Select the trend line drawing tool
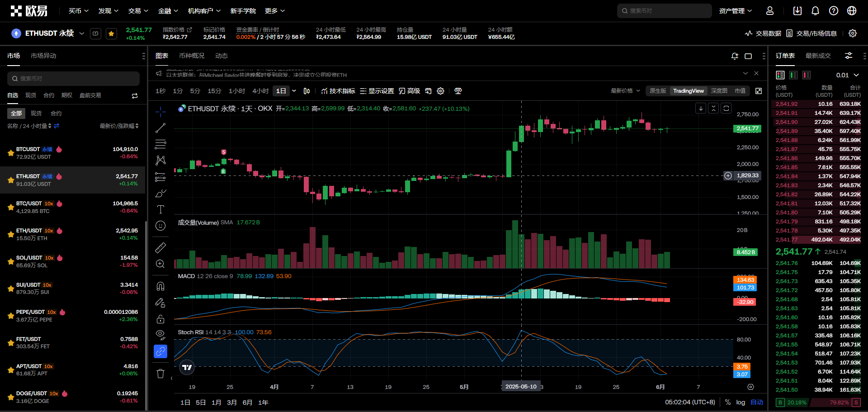 pos(160,128)
